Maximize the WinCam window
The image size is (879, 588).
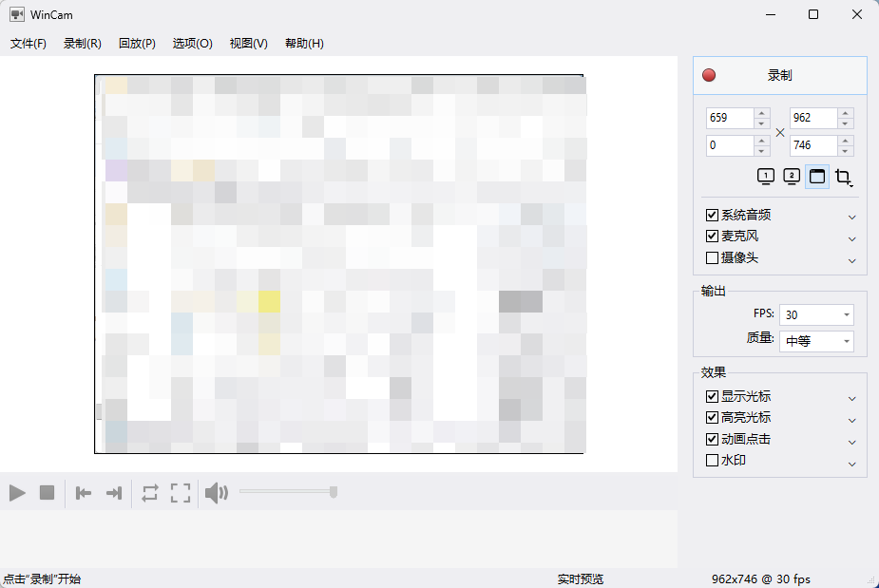[x=813, y=14]
